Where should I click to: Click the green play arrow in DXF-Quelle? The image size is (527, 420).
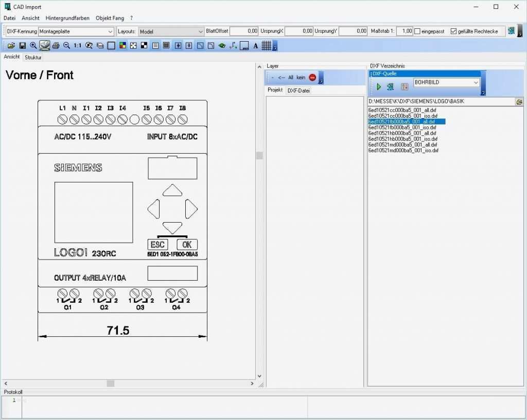click(x=379, y=86)
